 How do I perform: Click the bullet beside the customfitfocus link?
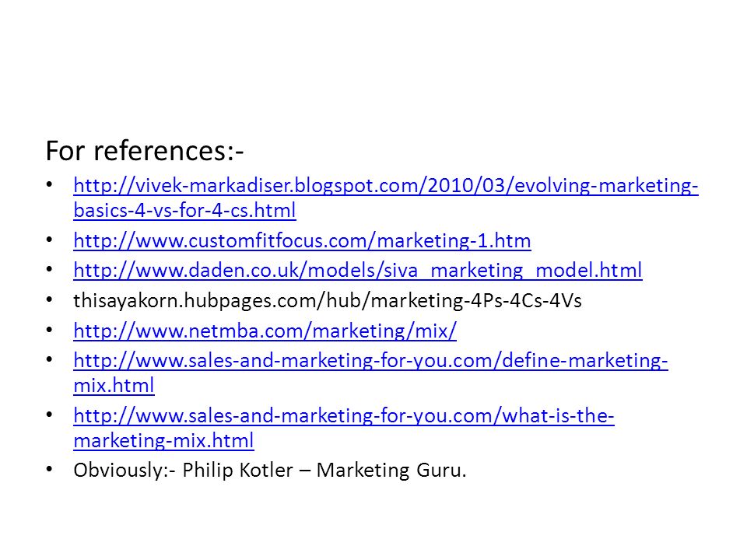tap(50, 240)
